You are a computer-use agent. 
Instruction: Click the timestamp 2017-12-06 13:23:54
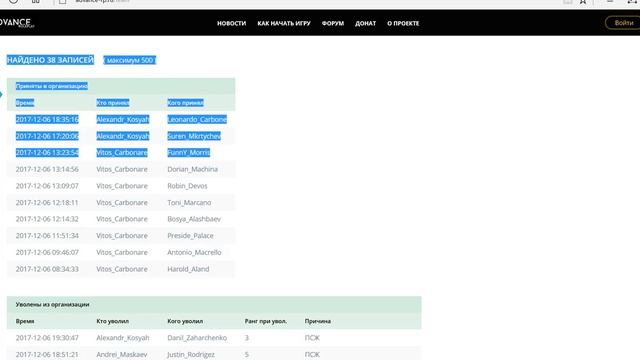click(x=47, y=152)
